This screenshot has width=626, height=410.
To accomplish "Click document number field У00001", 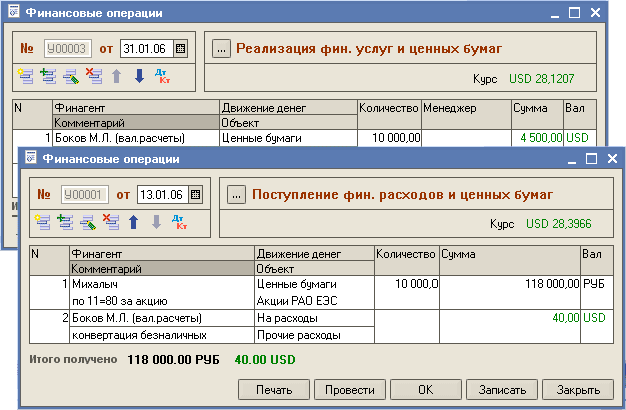I will 85,194.
